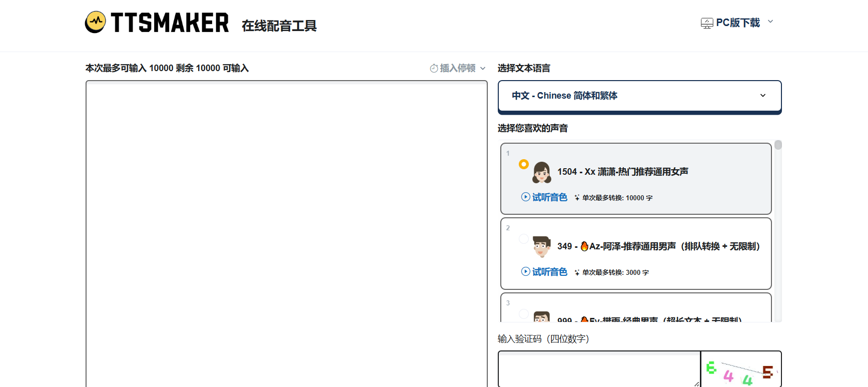This screenshot has height=387, width=868.
Task: Click text 单次最多转换: 3000 字
Action: [615, 272]
